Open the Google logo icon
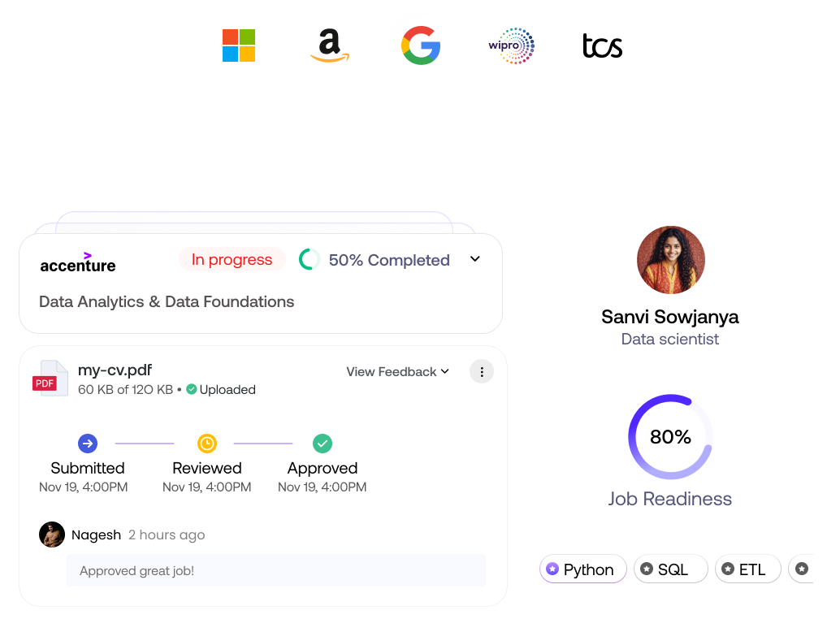 [421, 45]
